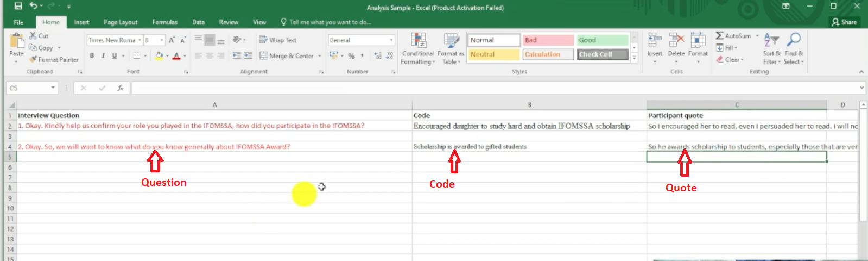868x261 pixels.
Task: Click the Format Painter brush icon
Action: (x=33, y=59)
